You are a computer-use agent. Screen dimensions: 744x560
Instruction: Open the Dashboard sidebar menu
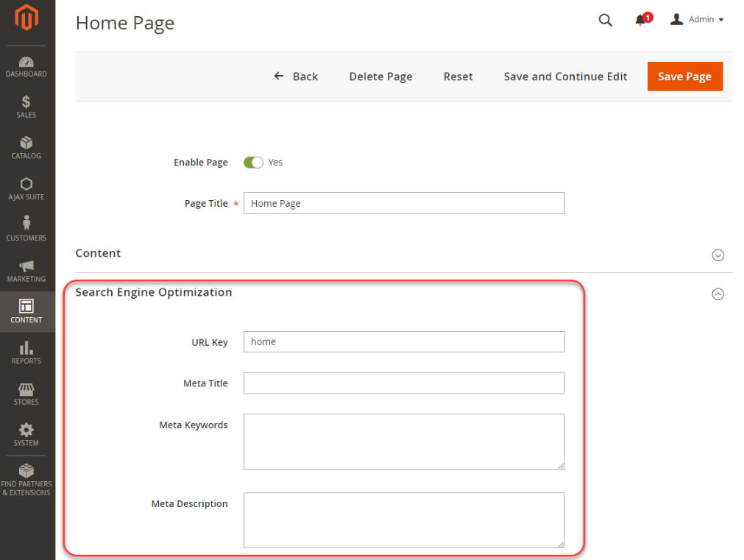click(26, 67)
